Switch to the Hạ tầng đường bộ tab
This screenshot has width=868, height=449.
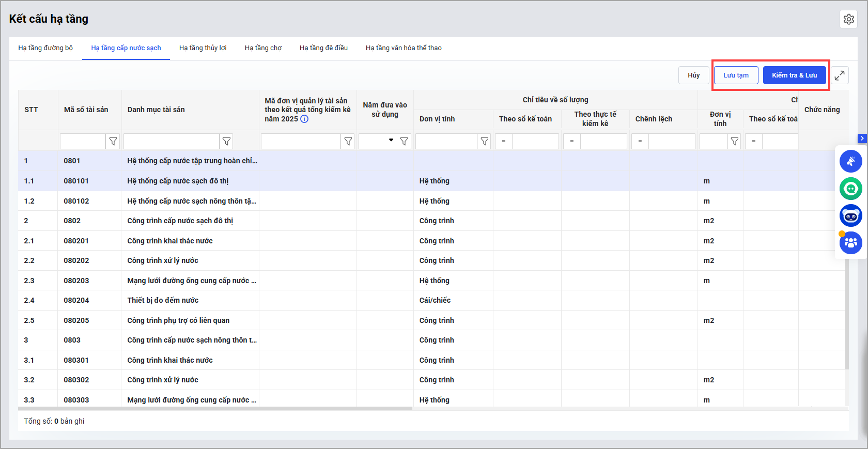click(45, 48)
